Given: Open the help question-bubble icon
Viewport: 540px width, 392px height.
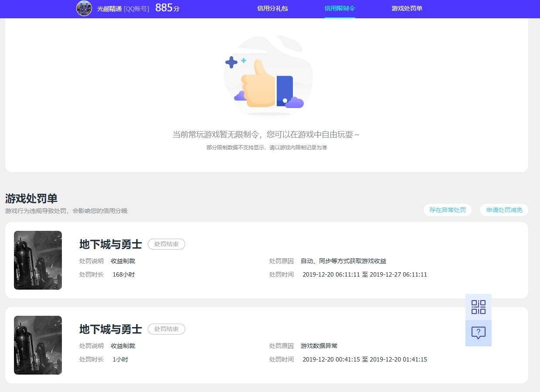Looking at the screenshot, I should [x=479, y=333].
